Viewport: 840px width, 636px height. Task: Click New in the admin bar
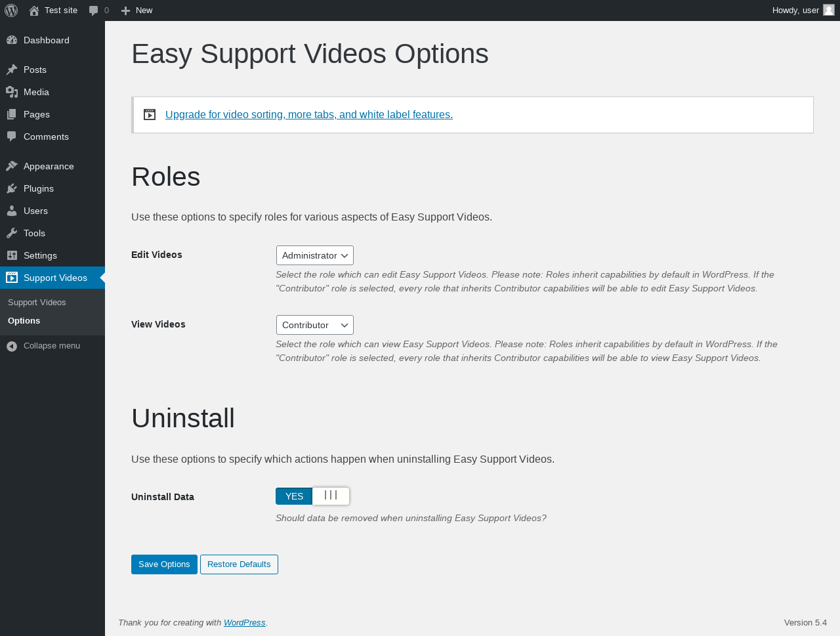pyautogui.click(x=144, y=11)
